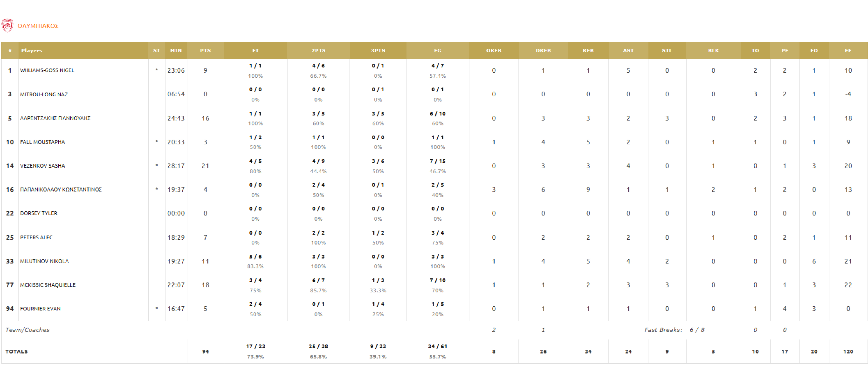Click the FT column header

pyautogui.click(x=255, y=50)
